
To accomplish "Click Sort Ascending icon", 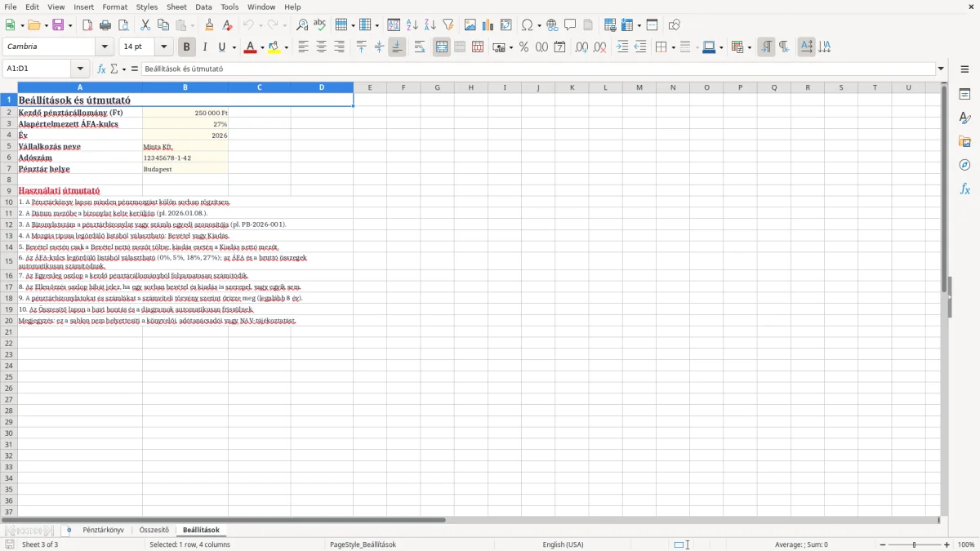I will [x=412, y=25].
